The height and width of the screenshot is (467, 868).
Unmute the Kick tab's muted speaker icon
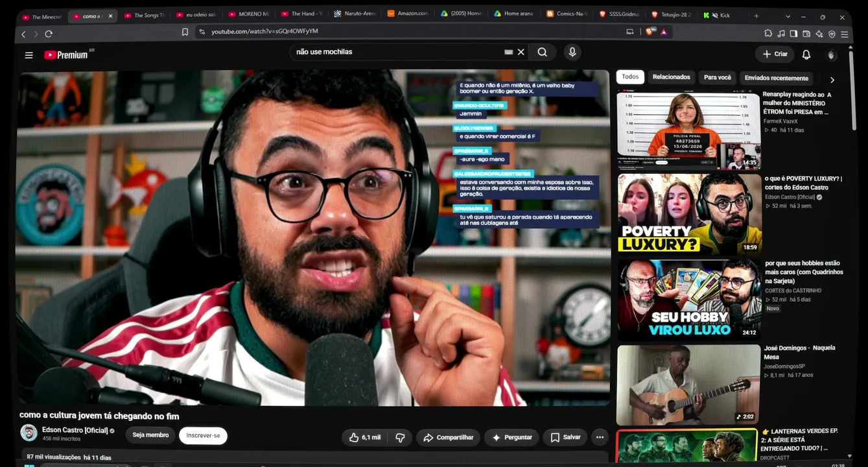[714, 15]
